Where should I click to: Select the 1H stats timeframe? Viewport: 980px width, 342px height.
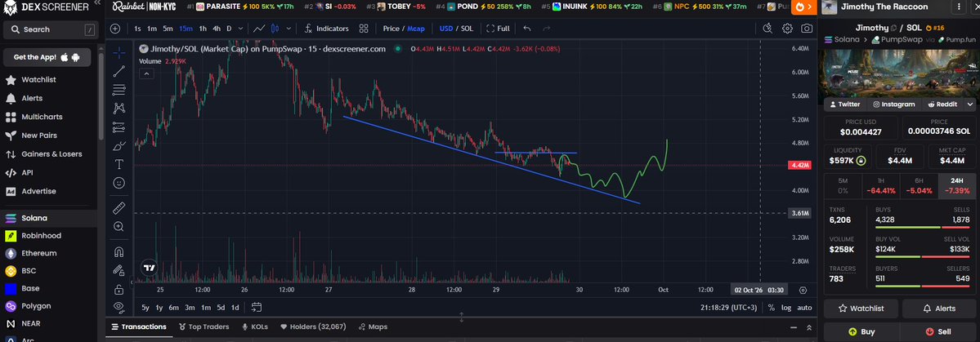click(x=880, y=187)
